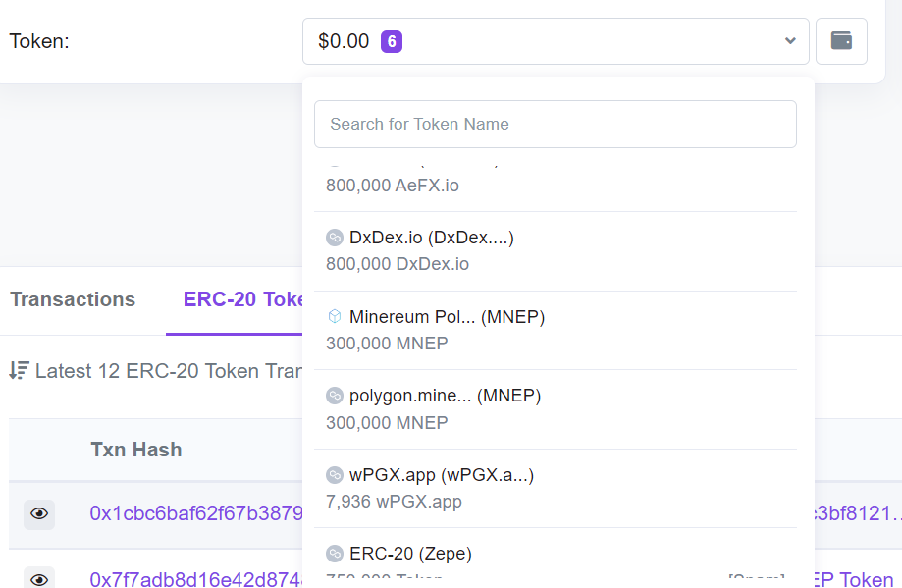This screenshot has width=902, height=588.
Task: Select the polygon.mine... (MNEP) token
Action: (x=556, y=409)
